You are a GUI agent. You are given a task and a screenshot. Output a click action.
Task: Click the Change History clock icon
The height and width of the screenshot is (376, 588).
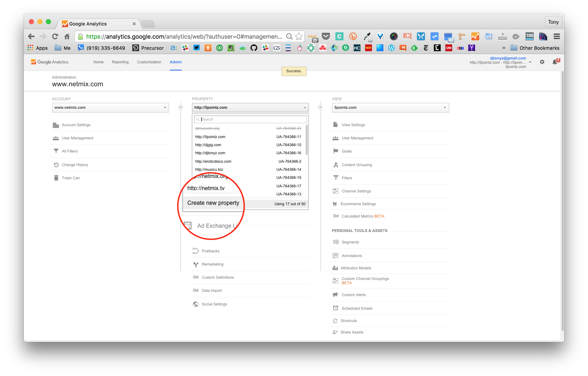click(56, 165)
